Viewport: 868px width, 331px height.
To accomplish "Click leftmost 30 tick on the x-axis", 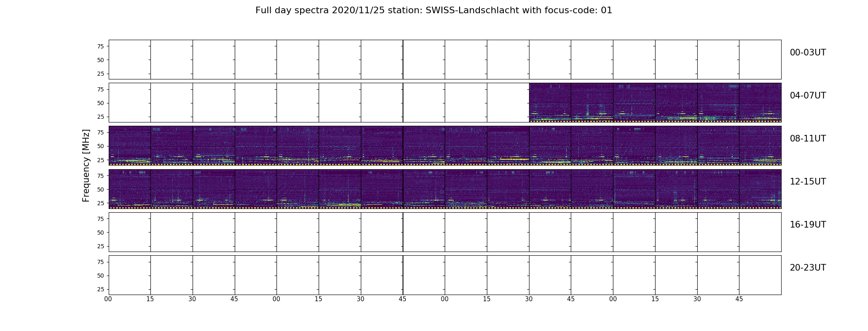I will (x=192, y=299).
